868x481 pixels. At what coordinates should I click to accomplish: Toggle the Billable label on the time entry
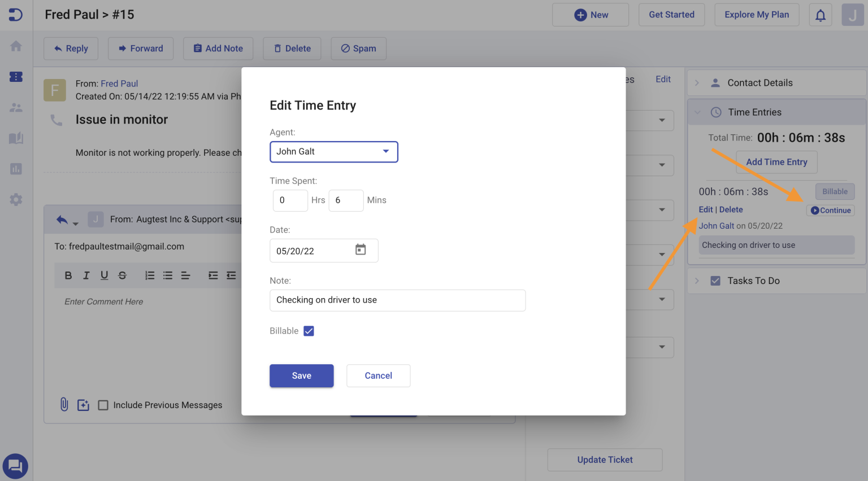[835, 191]
